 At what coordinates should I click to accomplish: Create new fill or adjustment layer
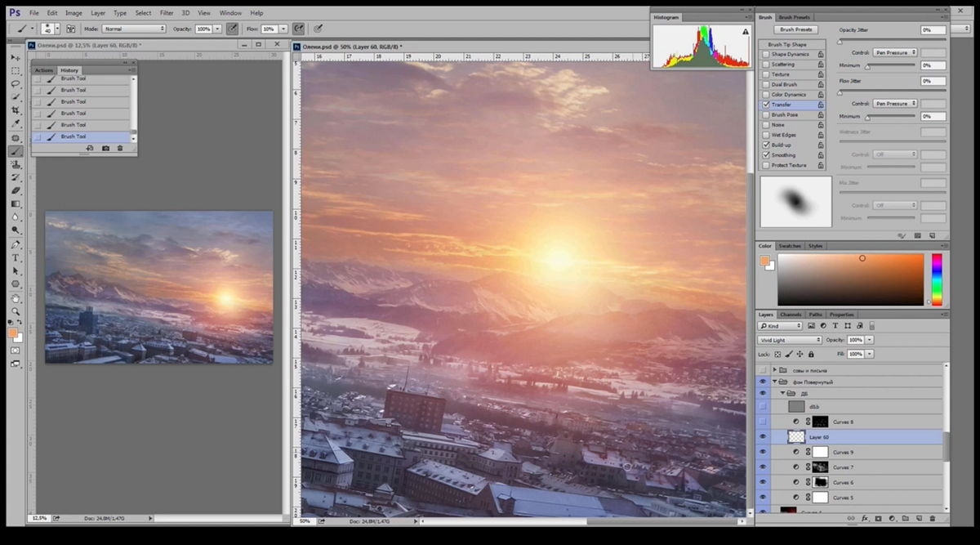tap(892, 518)
